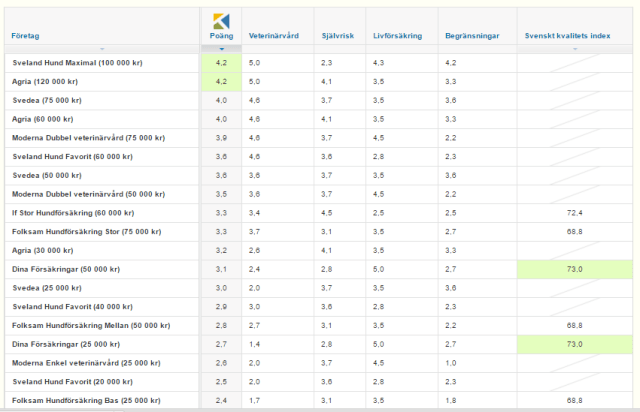Click the 72,4 quality index cell
Screen dimensions: 640x412
(573, 213)
